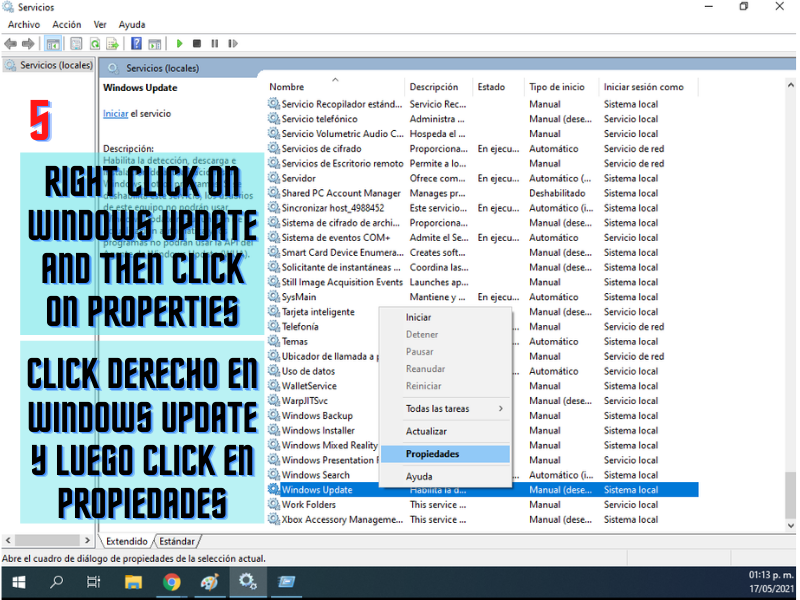
Task: Click the Stop service toolbar icon
Action: [197, 44]
